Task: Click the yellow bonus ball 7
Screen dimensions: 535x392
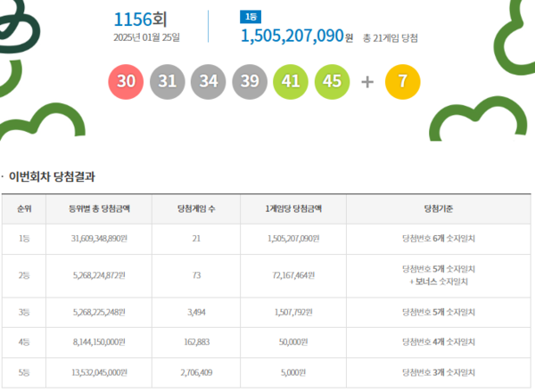Action: [x=403, y=82]
